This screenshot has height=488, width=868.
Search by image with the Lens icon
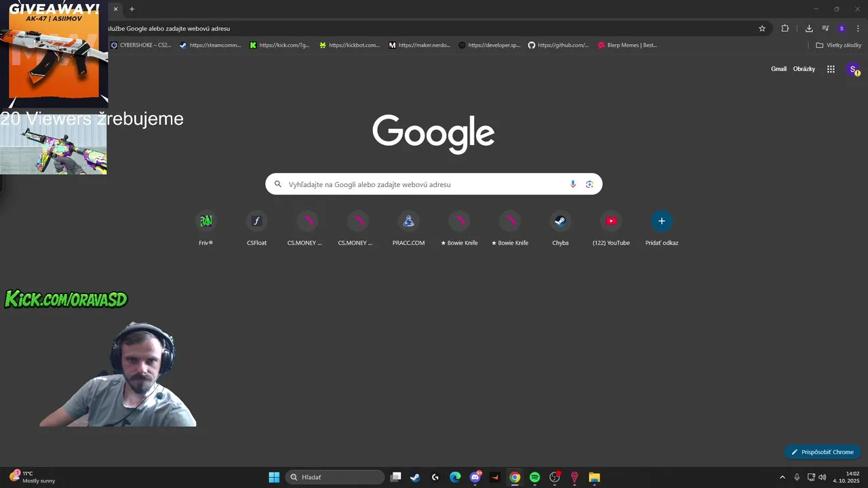click(x=589, y=184)
